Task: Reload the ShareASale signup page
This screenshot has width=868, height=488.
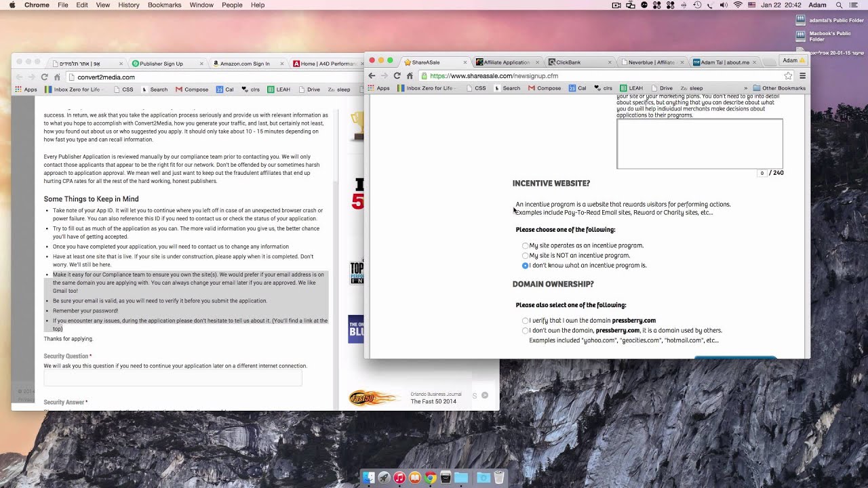Action: (x=397, y=76)
